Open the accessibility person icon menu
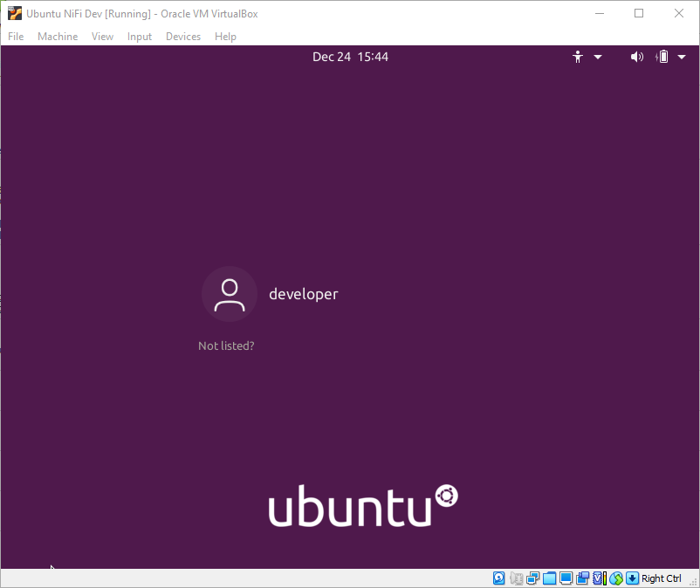The image size is (700, 588). [577, 57]
